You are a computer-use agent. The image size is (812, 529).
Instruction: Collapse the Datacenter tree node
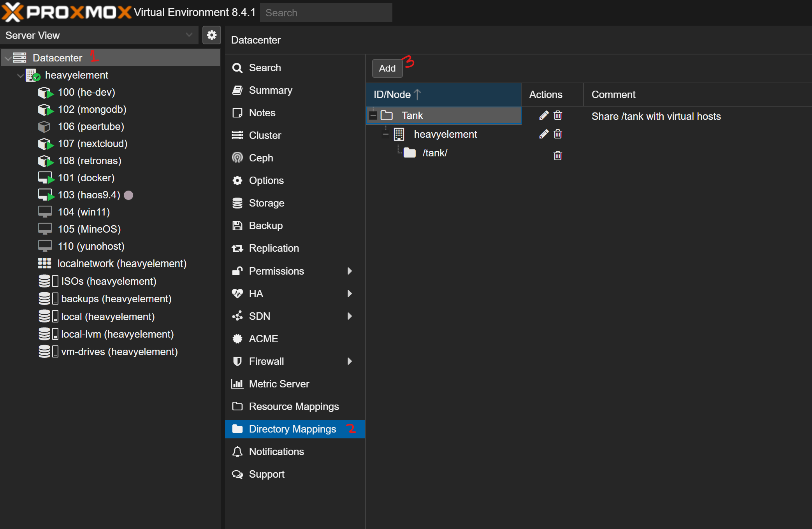click(8, 58)
